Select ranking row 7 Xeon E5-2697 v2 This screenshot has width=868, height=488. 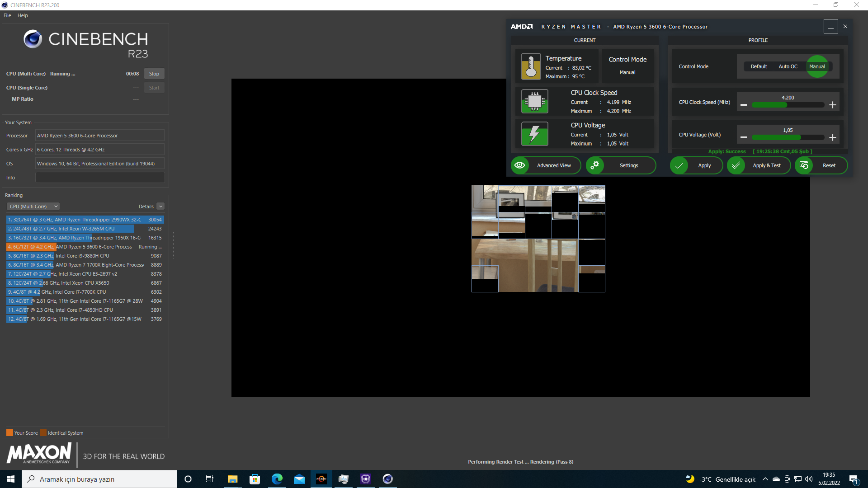pyautogui.click(x=85, y=274)
